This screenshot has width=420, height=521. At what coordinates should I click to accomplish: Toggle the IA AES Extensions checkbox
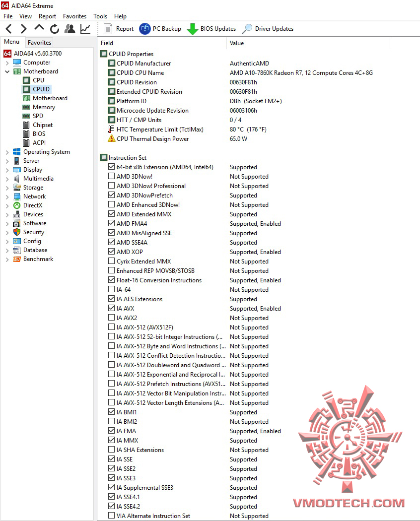[111, 299]
